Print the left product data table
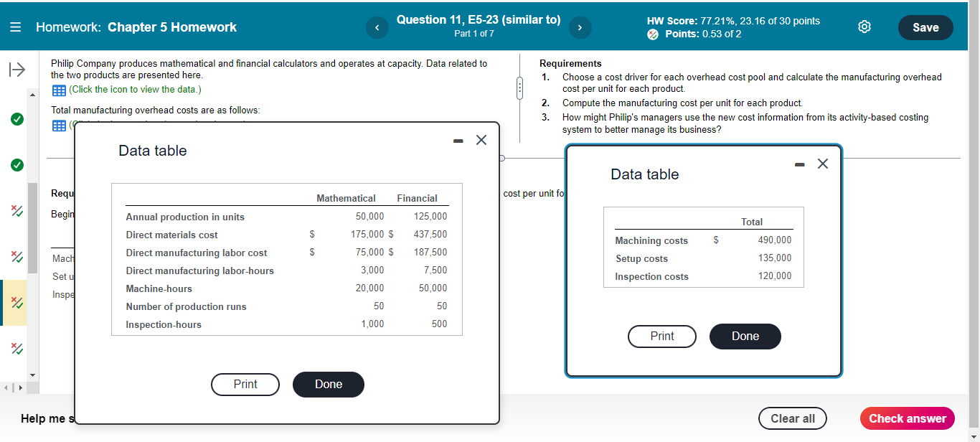 pyautogui.click(x=245, y=384)
